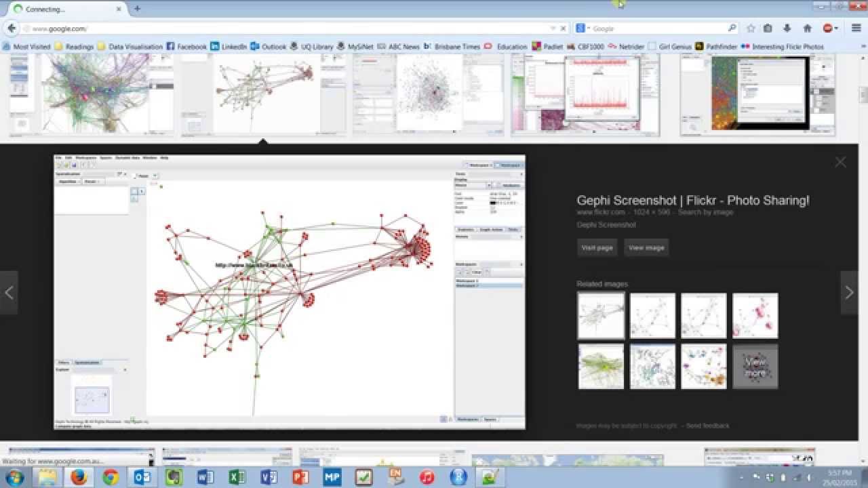868x488 pixels.
Task: Open the Education bookmark
Action: tap(506, 47)
